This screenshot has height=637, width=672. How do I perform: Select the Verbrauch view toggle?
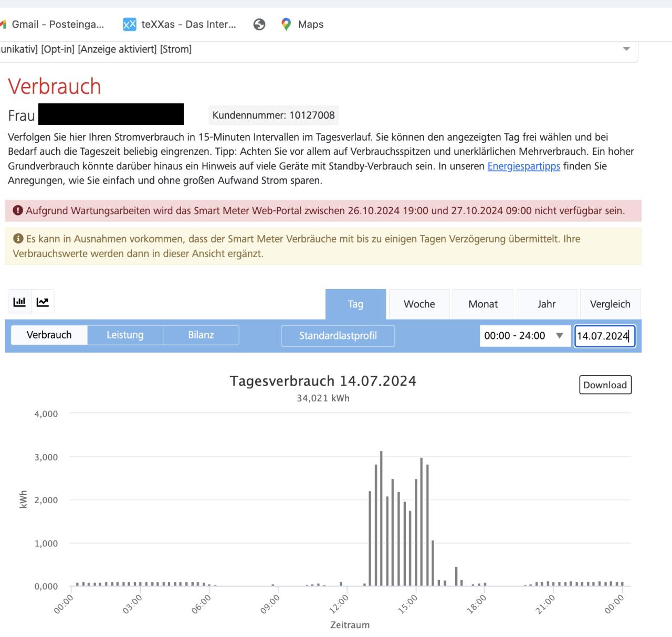(x=49, y=335)
